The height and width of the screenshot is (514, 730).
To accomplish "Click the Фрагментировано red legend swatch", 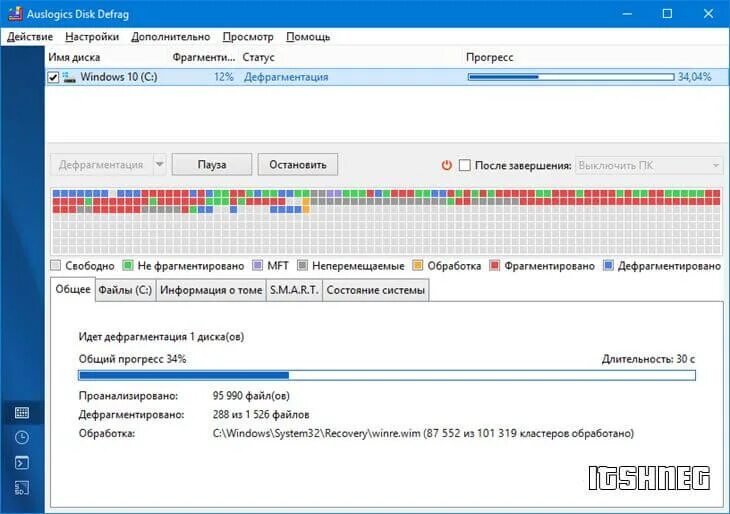I will (x=494, y=265).
